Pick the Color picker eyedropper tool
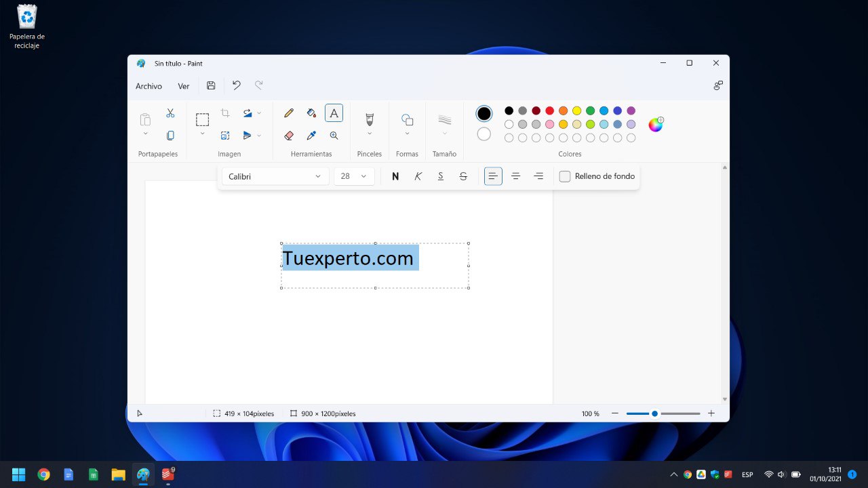This screenshot has height=488, width=868. pyautogui.click(x=311, y=135)
